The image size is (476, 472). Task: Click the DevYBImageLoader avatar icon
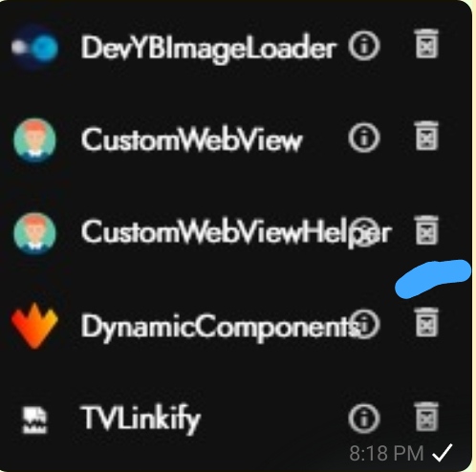pyautogui.click(x=35, y=47)
